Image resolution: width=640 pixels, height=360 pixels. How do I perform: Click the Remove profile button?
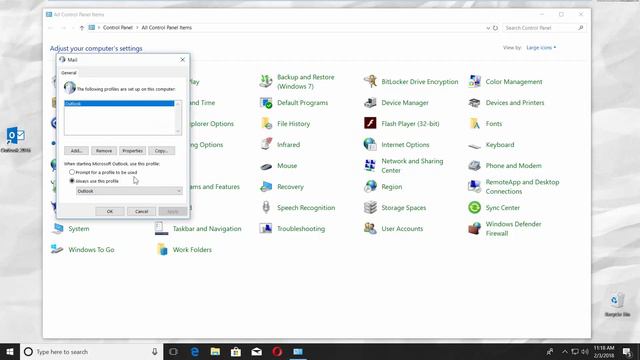click(104, 151)
